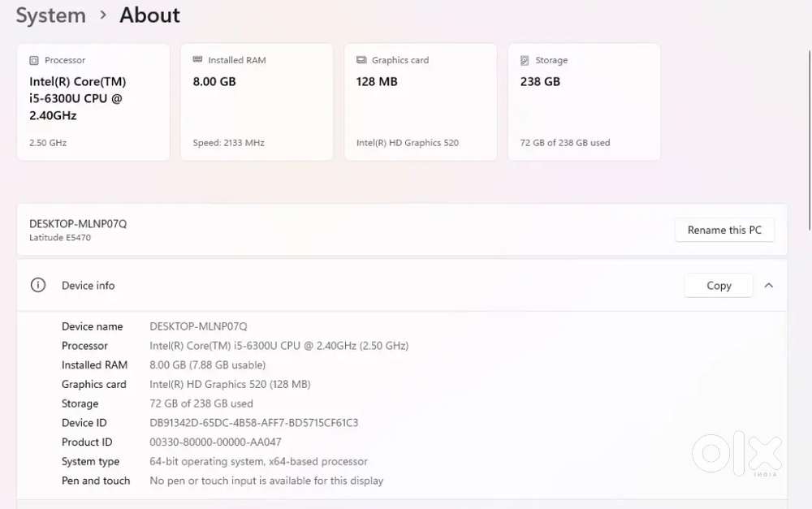Click the Product ID value 00330-80000-00000-AA047

point(215,442)
